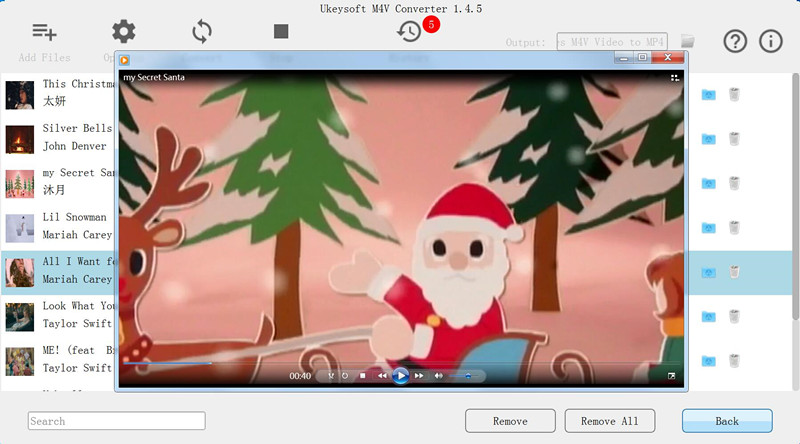Click the file list vertical scrollbar
This screenshot has width=800, height=444.
pyautogui.click(x=795, y=196)
